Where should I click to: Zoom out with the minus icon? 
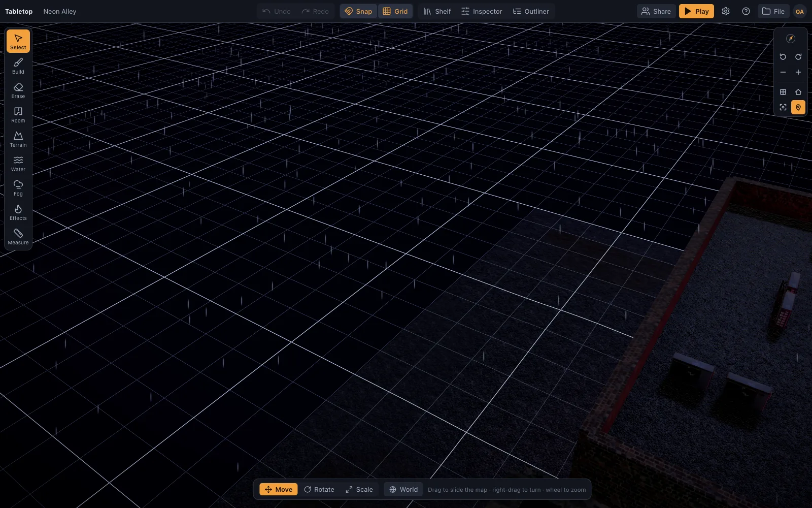[783, 72]
